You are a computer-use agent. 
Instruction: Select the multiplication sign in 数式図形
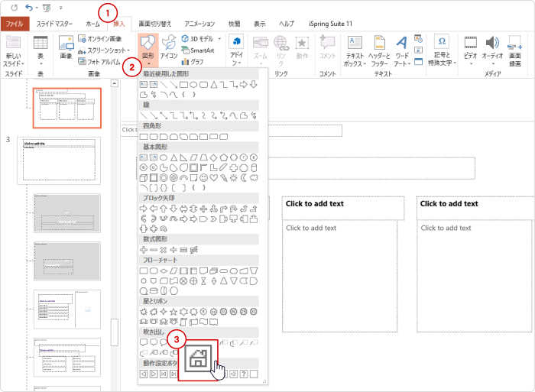click(x=164, y=250)
